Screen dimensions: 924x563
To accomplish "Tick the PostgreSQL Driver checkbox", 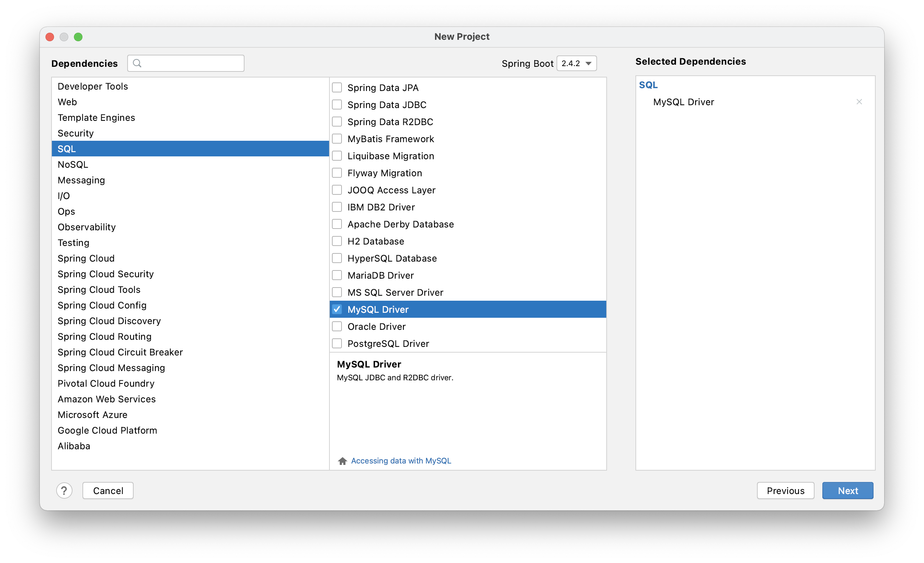I will coord(337,344).
